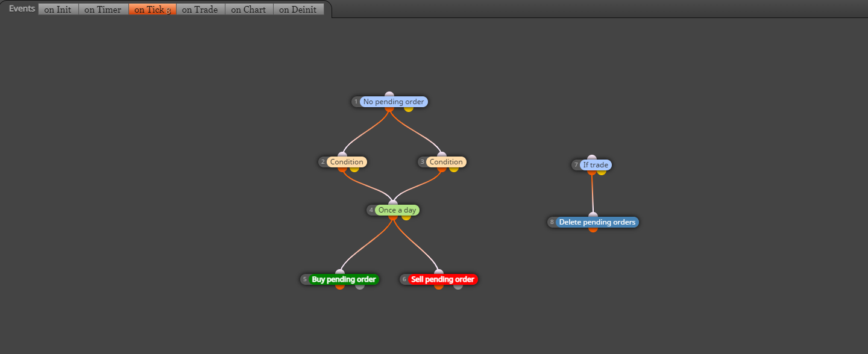Switch to the on Deinit tab

[298, 10]
